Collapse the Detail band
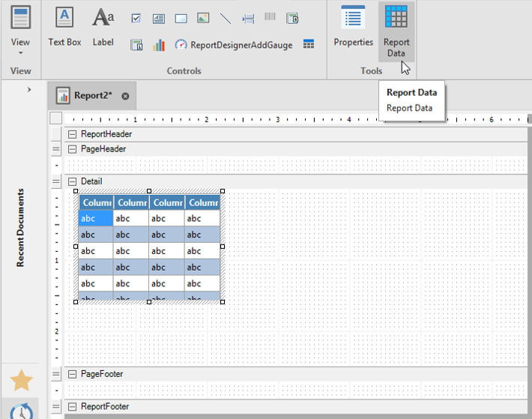Image resolution: width=532 pixels, height=419 pixels. pyautogui.click(x=72, y=181)
